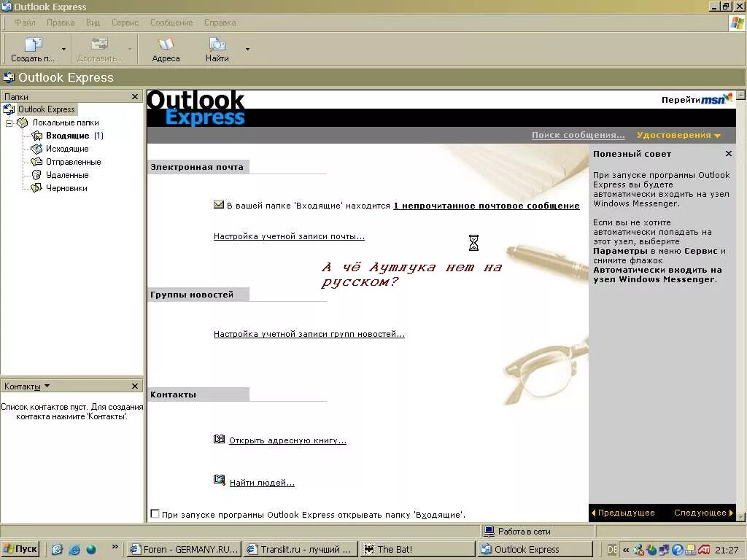This screenshot has height=560, width=747.
Task: Show the Следующее next tip
Action: 703,513
